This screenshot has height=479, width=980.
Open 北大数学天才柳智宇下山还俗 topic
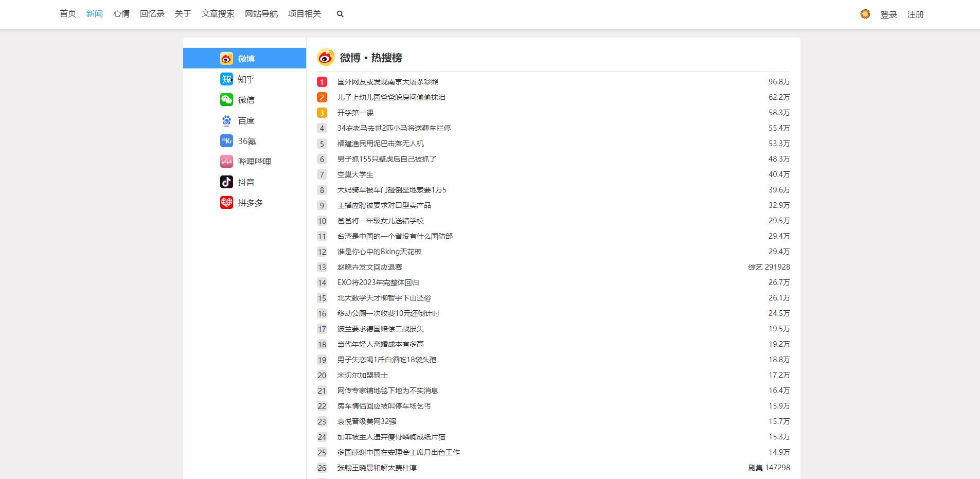[x=384, y=298]
